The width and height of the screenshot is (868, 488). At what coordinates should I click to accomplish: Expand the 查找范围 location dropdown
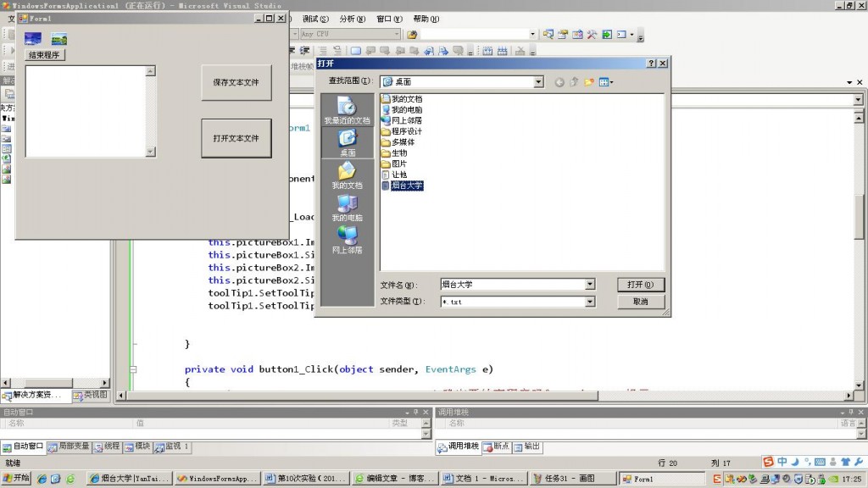tap(538, 82)
